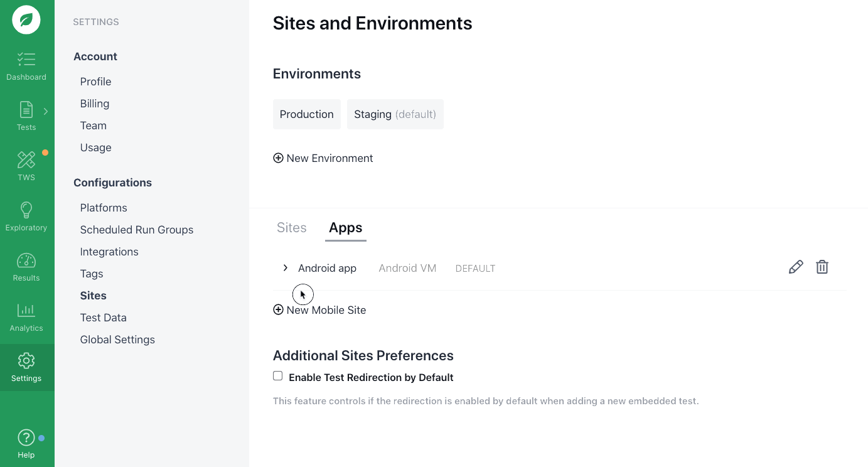Screen dimensions: 868x467
Task: Open the Help question mark icon
Action: coord(26,437)
